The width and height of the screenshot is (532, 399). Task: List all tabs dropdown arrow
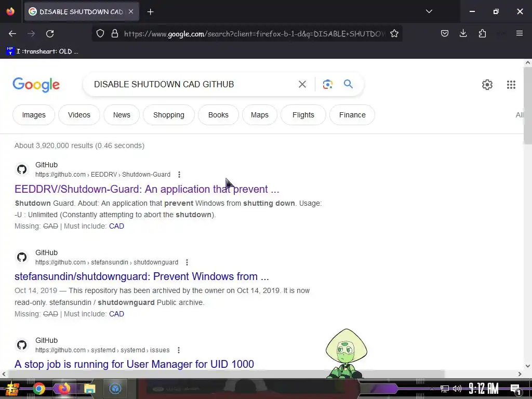point(429,11)
